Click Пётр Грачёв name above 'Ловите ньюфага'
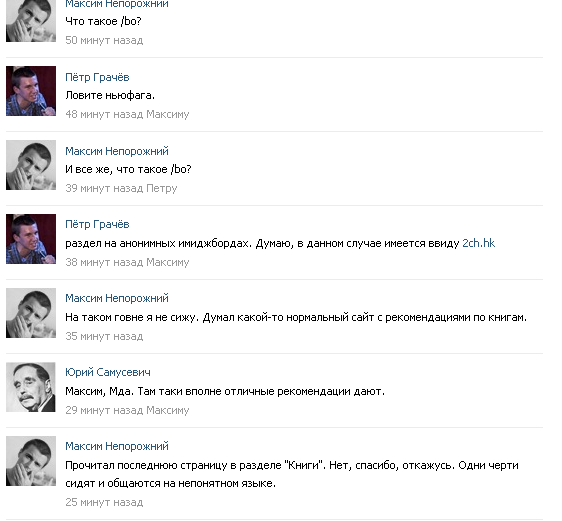This screenshot has width=562, height=521. tap(97, 77)
